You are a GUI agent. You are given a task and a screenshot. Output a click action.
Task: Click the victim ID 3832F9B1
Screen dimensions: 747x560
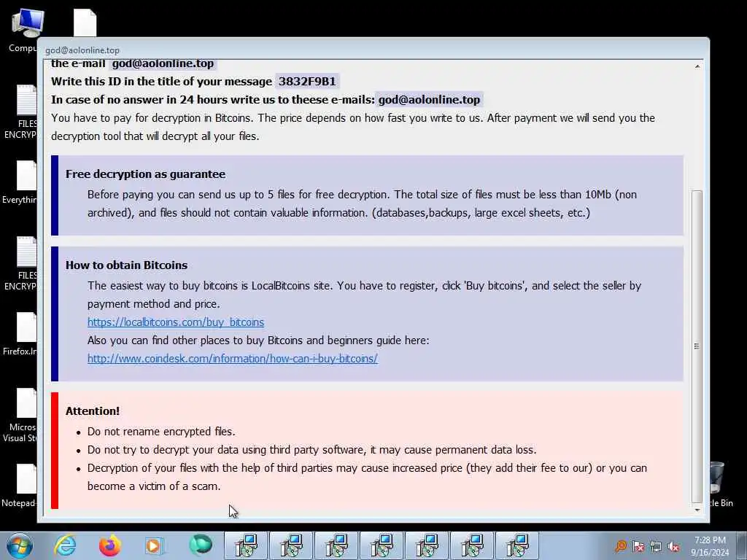point(307,82)
